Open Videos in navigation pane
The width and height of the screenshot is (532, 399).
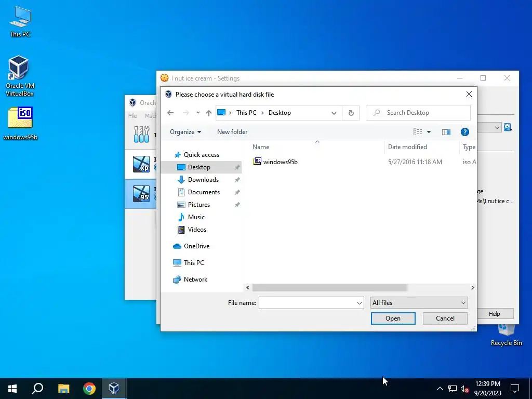pyautogui.click(x=197, y=230)
